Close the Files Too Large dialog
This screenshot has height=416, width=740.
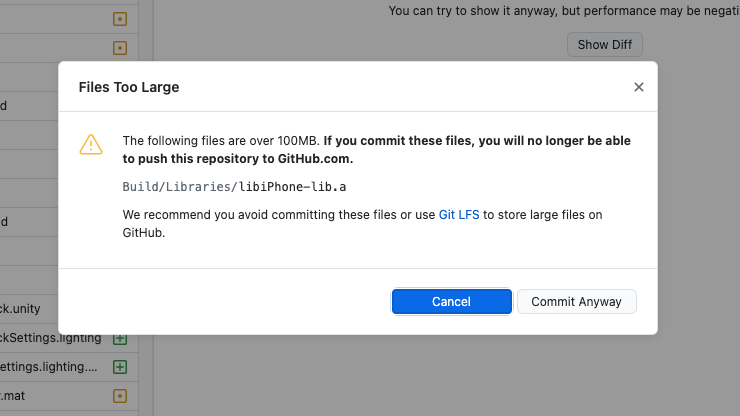[639, 87]
